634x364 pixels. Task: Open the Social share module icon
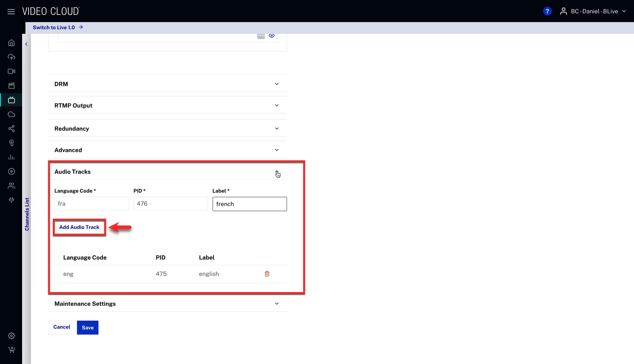tap(11, 128)
